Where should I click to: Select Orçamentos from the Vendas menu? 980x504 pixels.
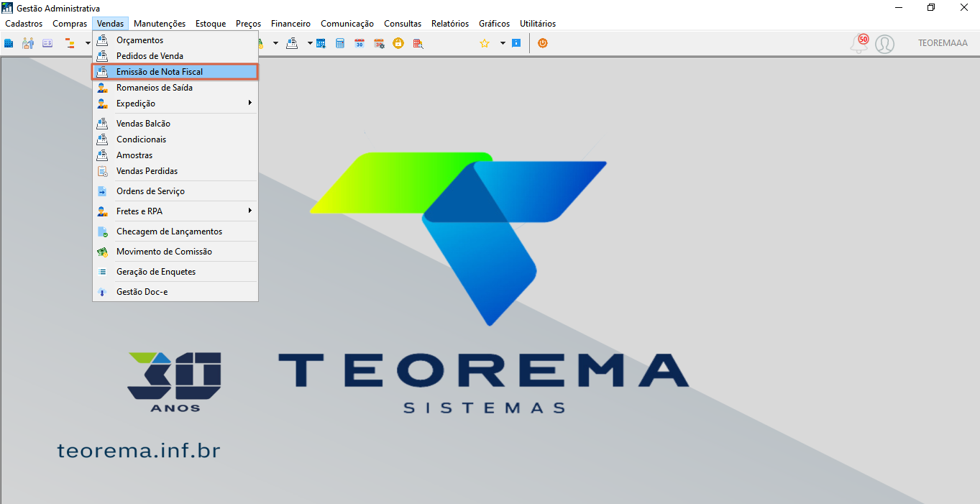pyautogui.click(x=175, y=40)
